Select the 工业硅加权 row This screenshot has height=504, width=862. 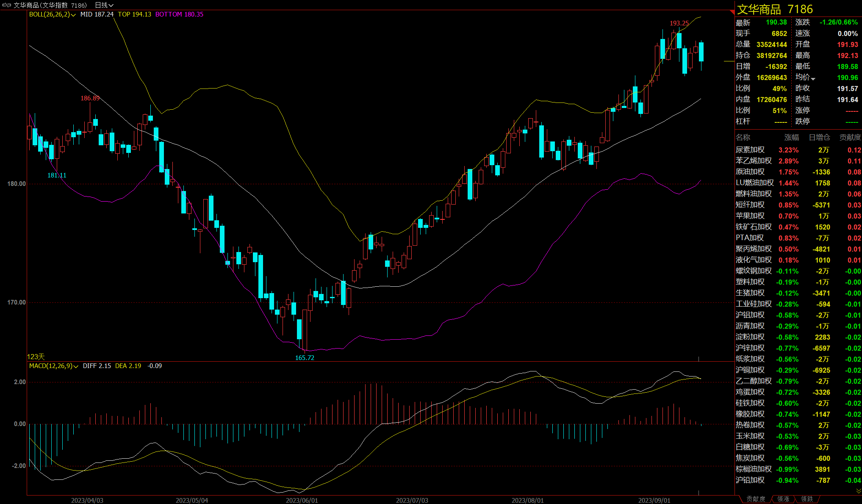coord(798,304)
